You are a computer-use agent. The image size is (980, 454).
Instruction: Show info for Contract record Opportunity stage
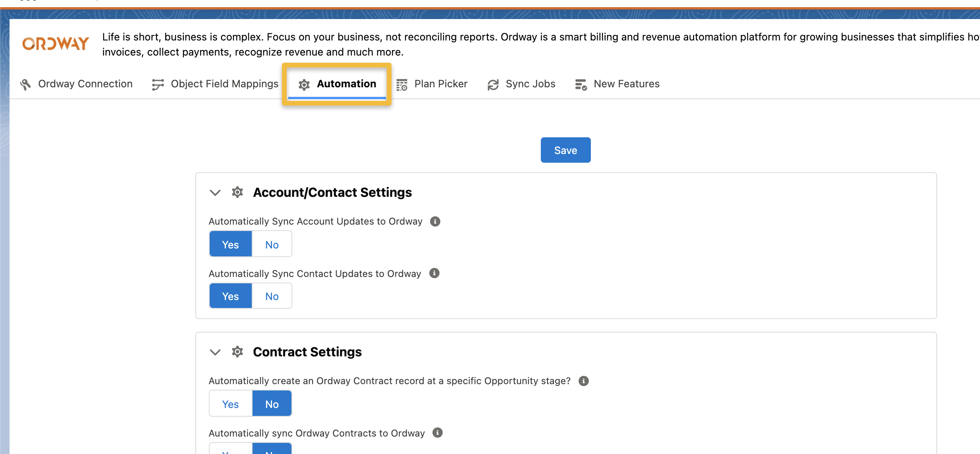pyautogui.click(x=584, y=381)
